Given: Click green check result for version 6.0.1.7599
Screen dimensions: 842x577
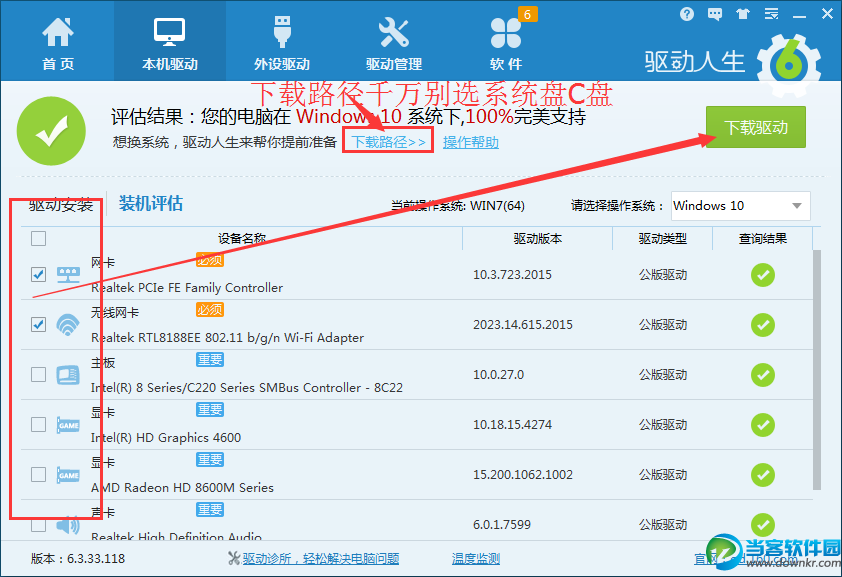Looking at the screenshot, I should pyautogui.click(x=763, y=524).
